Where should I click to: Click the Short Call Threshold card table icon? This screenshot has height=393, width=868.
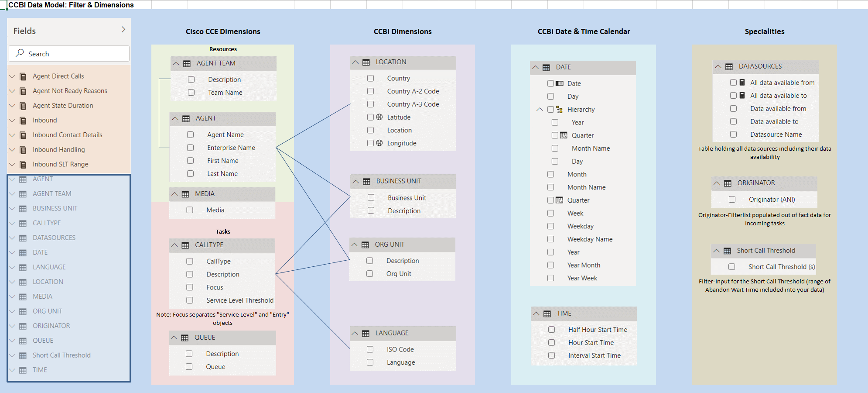727,251
